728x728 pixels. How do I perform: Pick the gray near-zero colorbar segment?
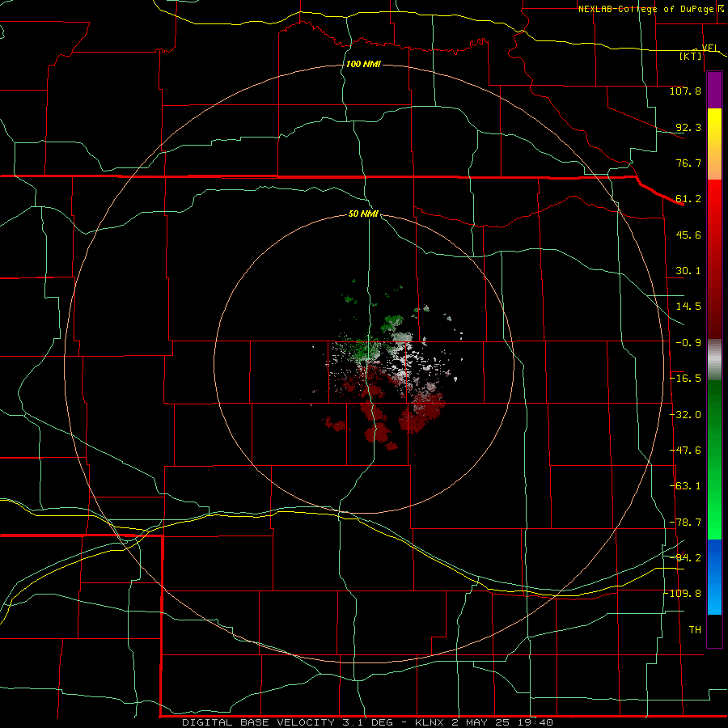tap(714, 360)
